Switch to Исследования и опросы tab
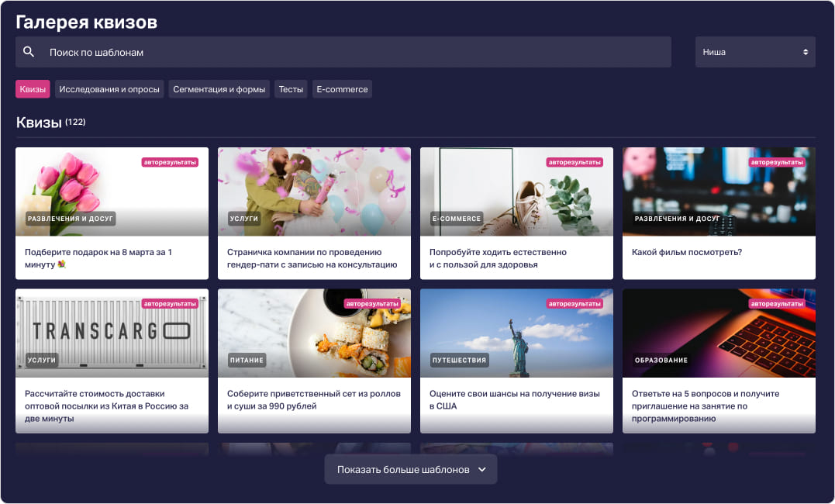This screenshot has width=835, height=504. tap(110, 89)
